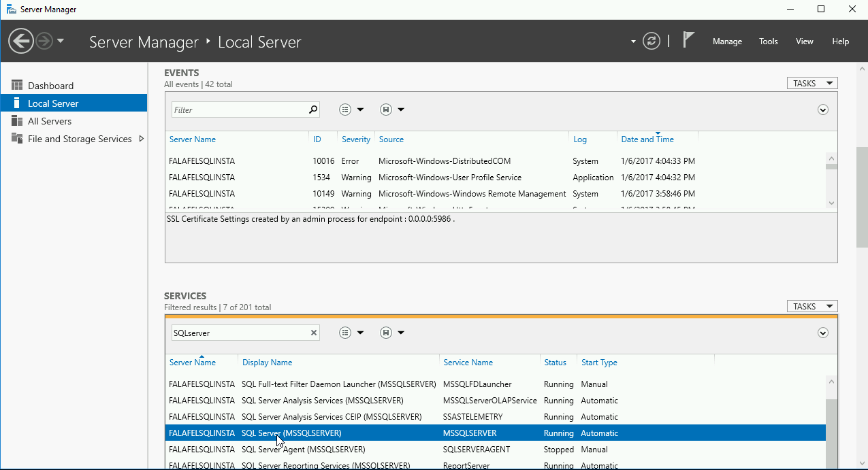Click the search magnifier in the Events filter
Viewport: 868px width, 470px height.
coord(312,109)
